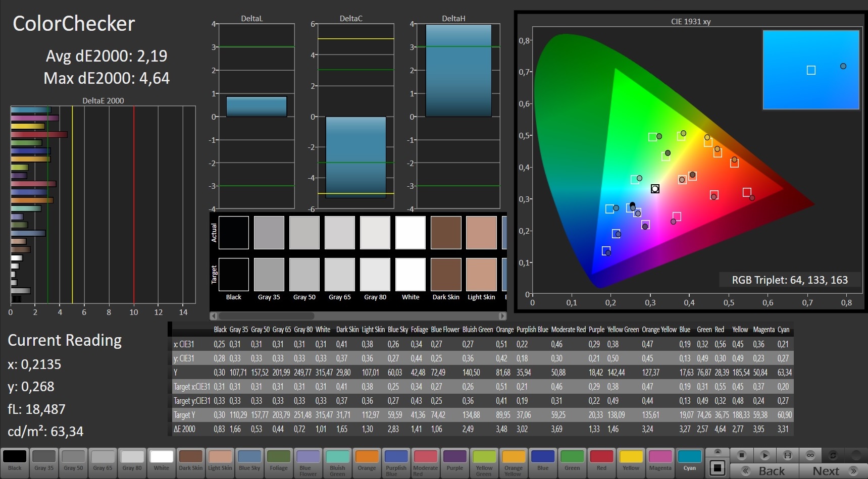Viewport: 868px width, 479px height.
Task: Click the continuous read infinity icon
Action: [x=810, y=455]
